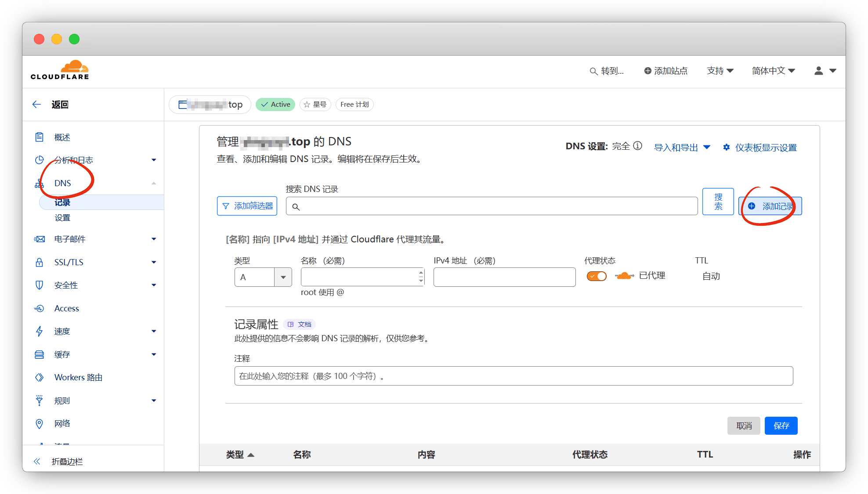Click the 保存 save button
The width and height of the screenshot is (868, 494).
781,425
